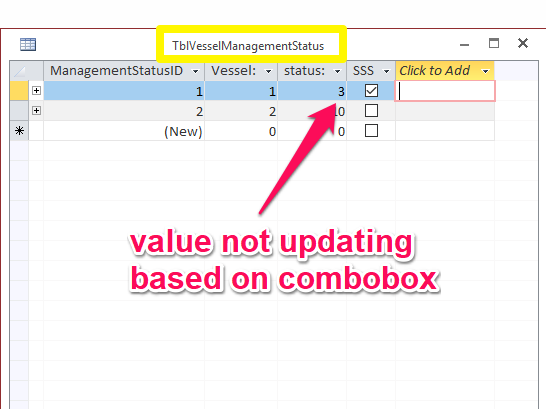
Task: Open the status column dropdown arrow
Action: pos(337,71)
